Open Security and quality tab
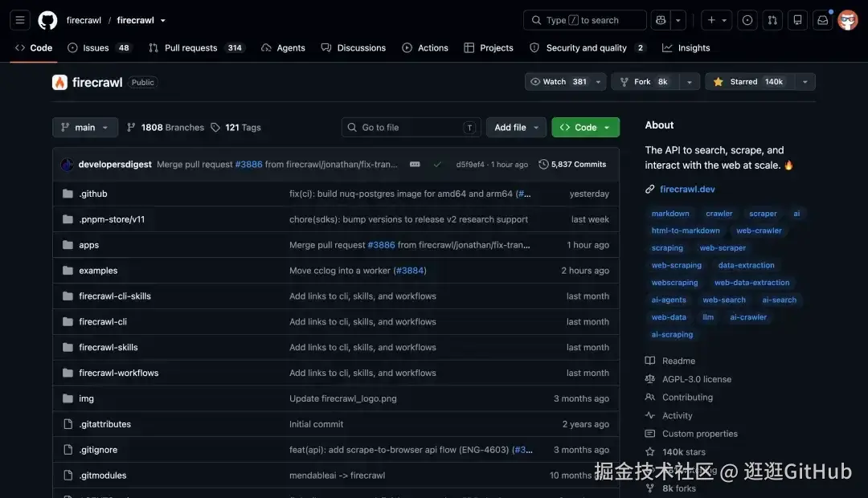Image resolution: width=868 pixels, height=498 pixels. (587, 48)
